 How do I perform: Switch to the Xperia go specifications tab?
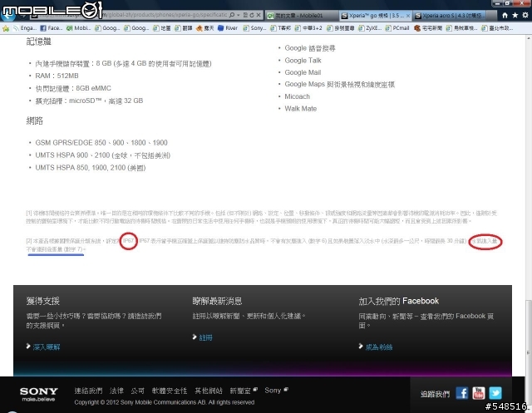pyautogui.click(x=376, y=16)
